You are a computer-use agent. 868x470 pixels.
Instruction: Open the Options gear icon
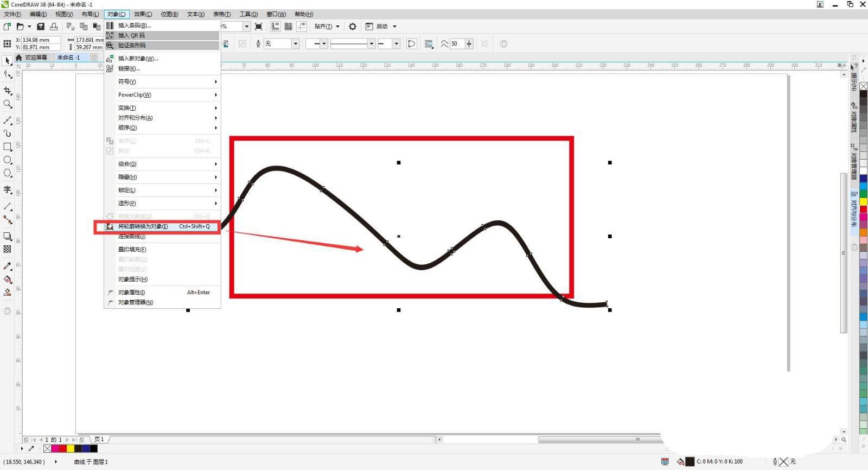(353, 26)
